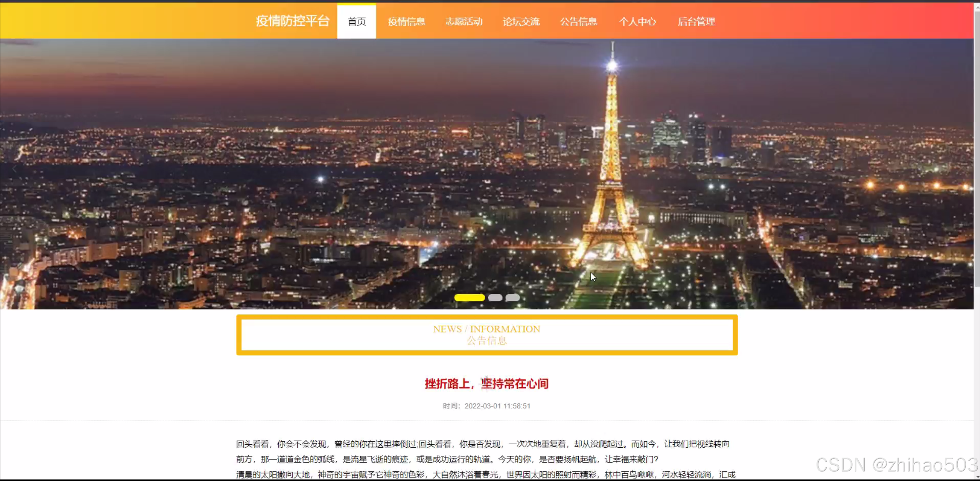Go to 疫情信息 in navigation bar
The height and width of the screenshot is (481, 980).
pyautogui.click(x=406, y=21)
